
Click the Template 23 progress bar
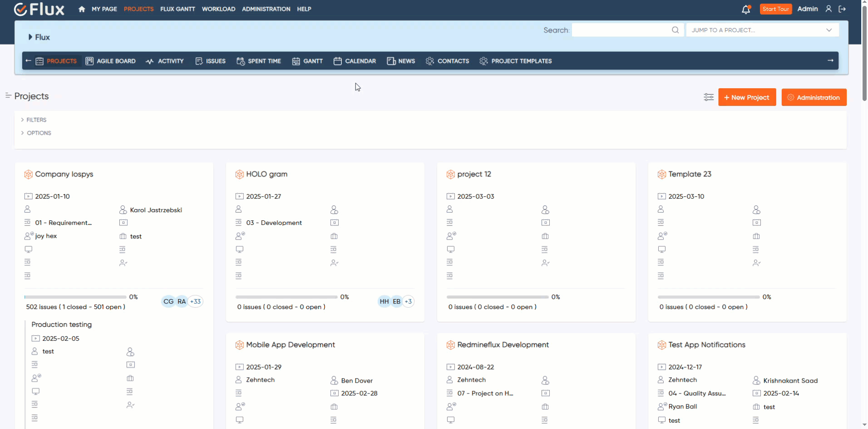click(x=709, y=297)
